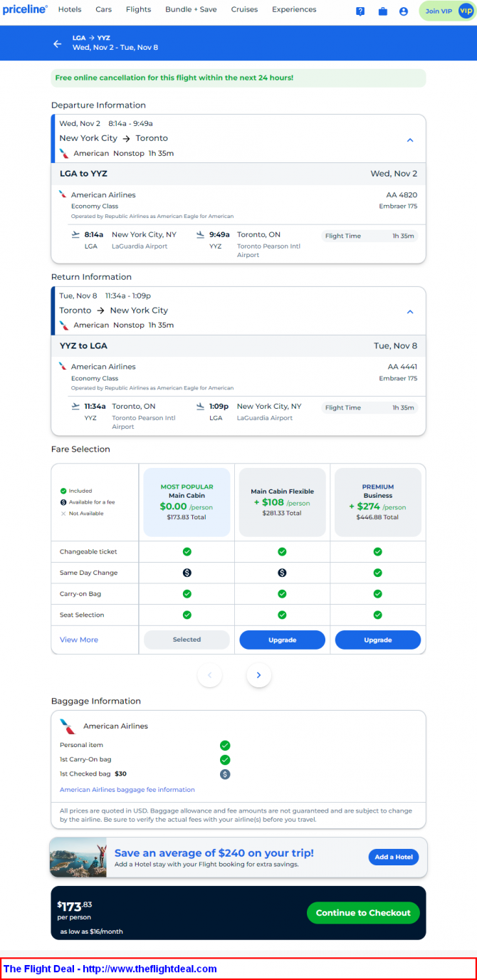
Task: Click the $446.88 Total price
Action: (x=377, y=517)
